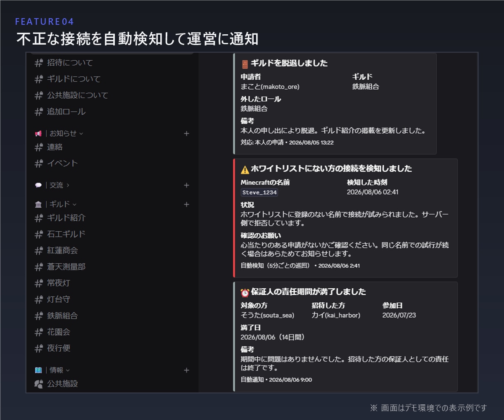The image size is (504, 420).
Task: Click the 鉄脈組合 value under ギルド field
Action: tap(366, 87)
